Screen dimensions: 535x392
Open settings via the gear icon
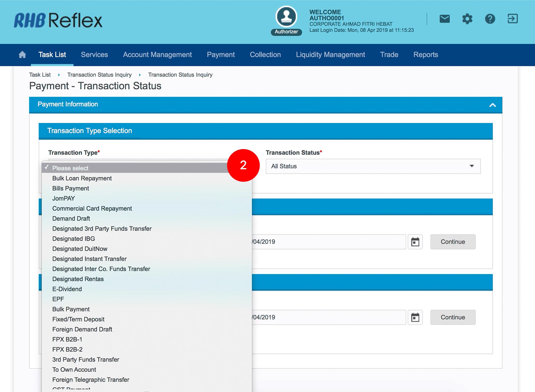point(467,19)
